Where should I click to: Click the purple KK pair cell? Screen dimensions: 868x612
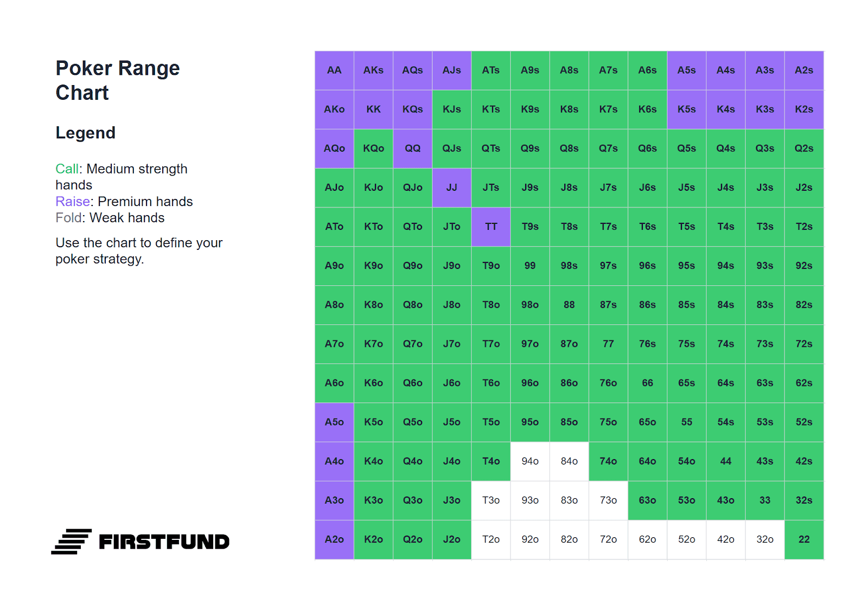[373, 109]
